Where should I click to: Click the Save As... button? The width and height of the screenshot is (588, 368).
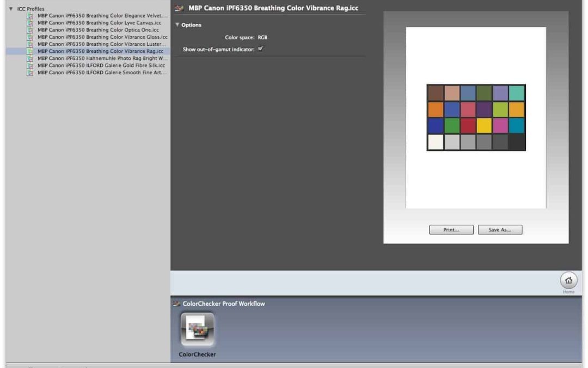[500, 230]
